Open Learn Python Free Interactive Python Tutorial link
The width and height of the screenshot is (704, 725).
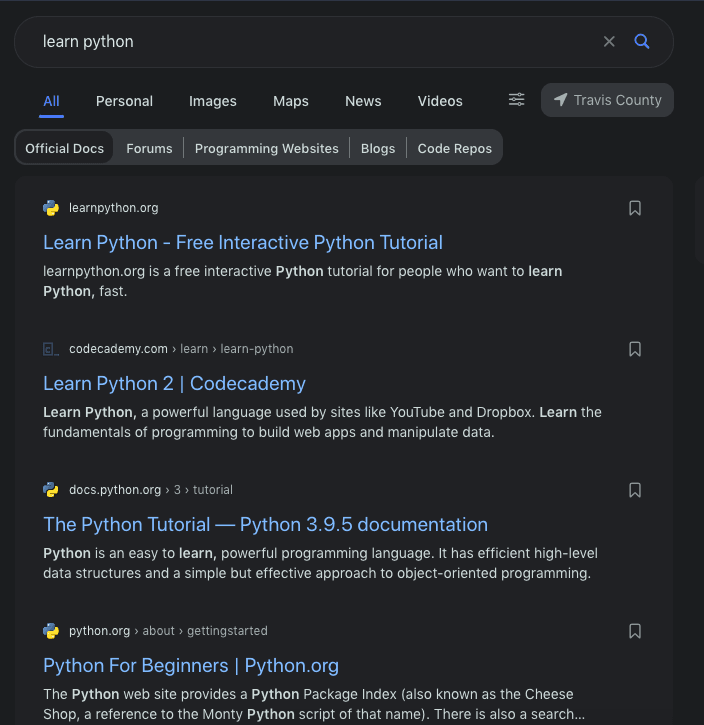coord(243,243)
